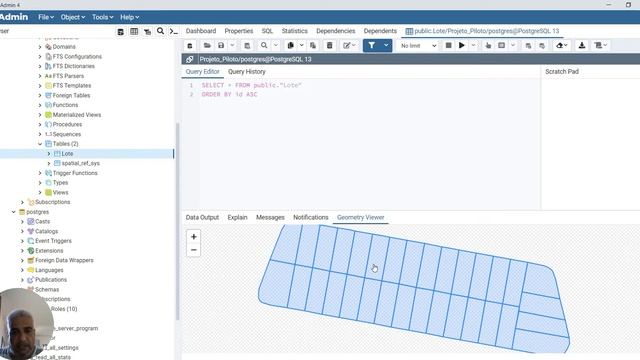Open the No limit rows dropdown

(418, 46)
